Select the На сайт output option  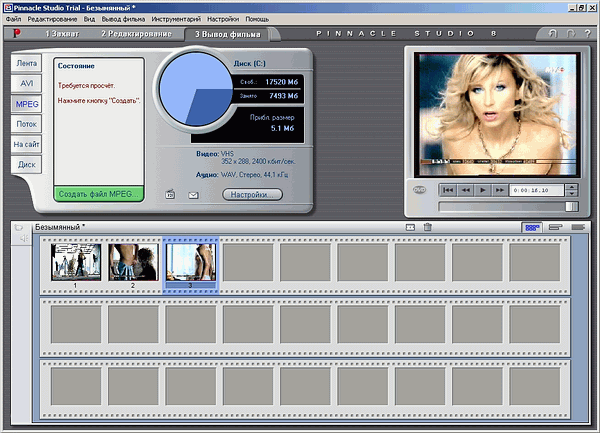tap(26, 144)
